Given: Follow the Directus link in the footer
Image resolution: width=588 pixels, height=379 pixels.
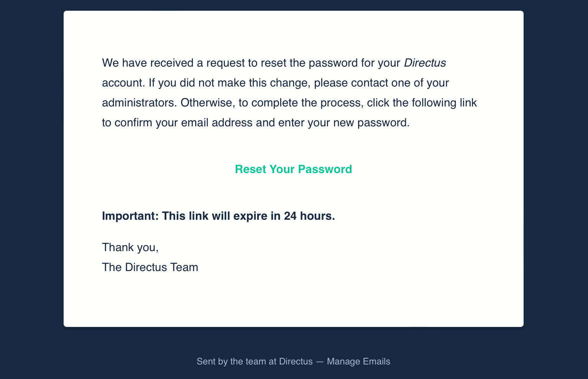Looking at the screenshot, I should click(296, 361).
